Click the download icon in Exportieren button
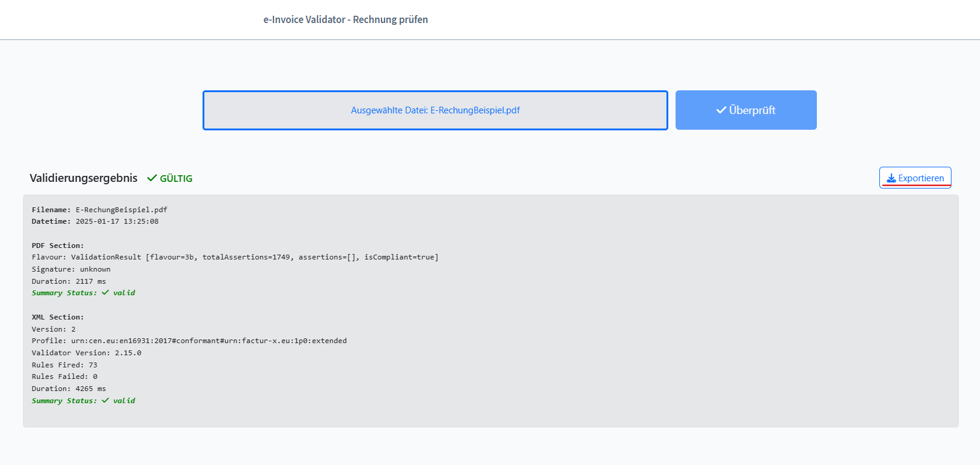 (891, 178)
